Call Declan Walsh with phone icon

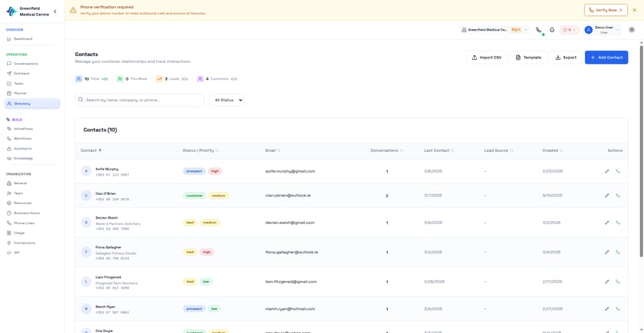point(618,223)
